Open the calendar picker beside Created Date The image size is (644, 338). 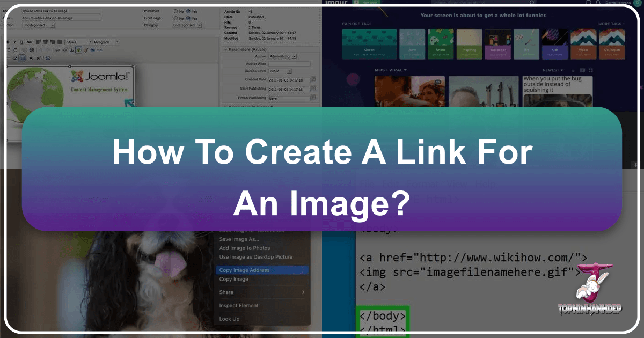pos(313,79)
